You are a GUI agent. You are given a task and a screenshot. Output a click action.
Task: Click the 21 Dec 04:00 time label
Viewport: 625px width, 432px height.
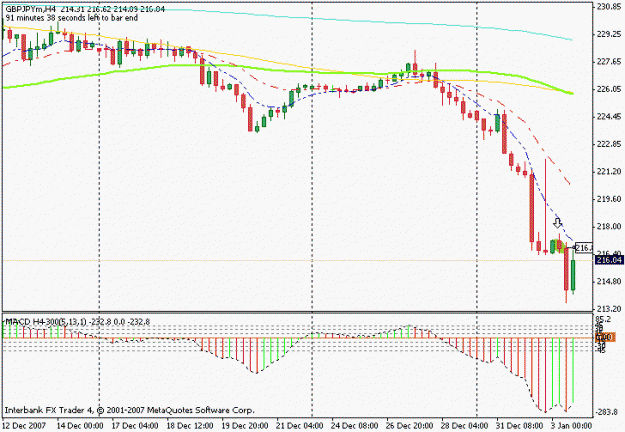[300, 426]
